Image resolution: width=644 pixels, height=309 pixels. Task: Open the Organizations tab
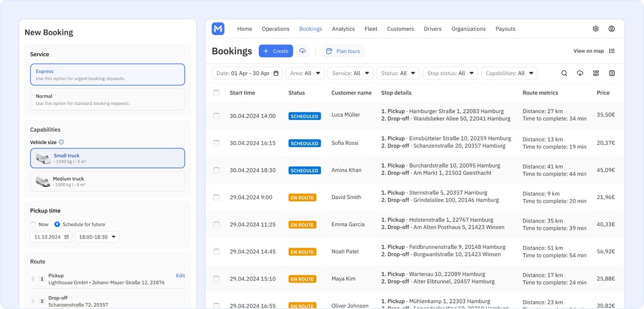tap(469, 29)
